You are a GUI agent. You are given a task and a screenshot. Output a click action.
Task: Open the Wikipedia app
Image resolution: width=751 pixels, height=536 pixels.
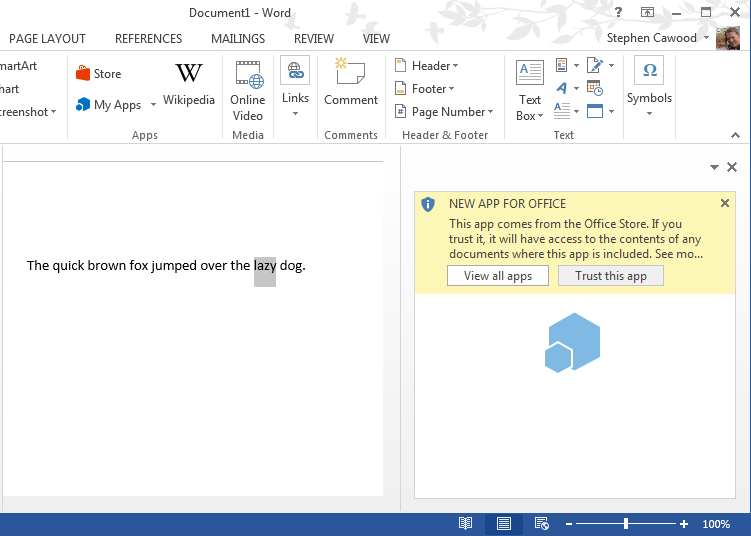point(189,84)
